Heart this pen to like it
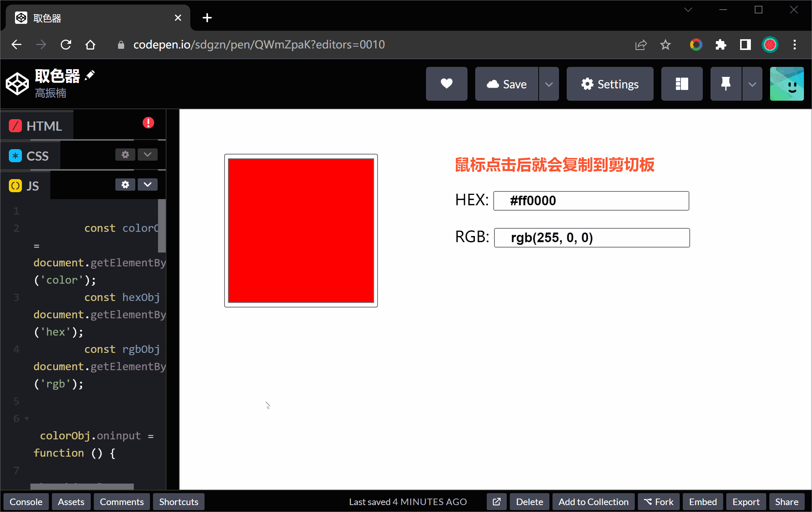The width and height of the screenshot is (812, 512). (446, 84)
